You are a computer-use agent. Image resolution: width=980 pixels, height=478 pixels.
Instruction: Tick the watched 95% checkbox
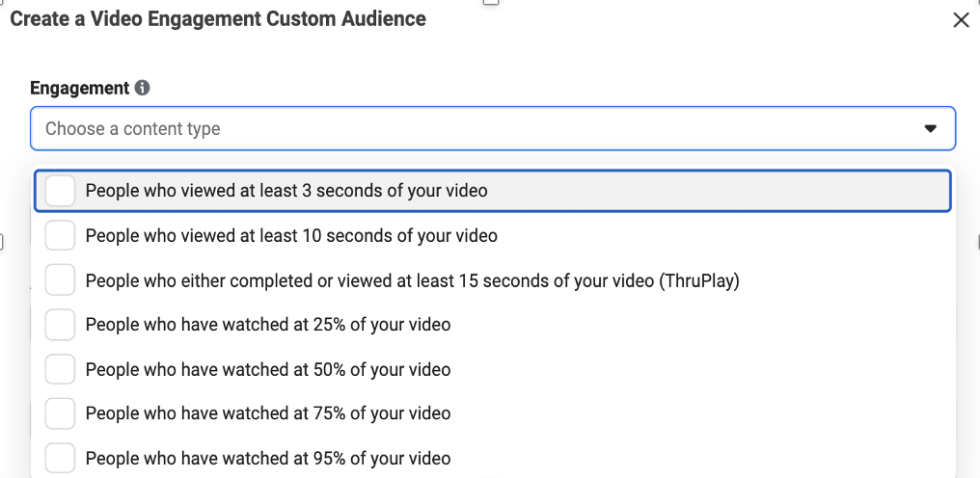click(60, 458)
